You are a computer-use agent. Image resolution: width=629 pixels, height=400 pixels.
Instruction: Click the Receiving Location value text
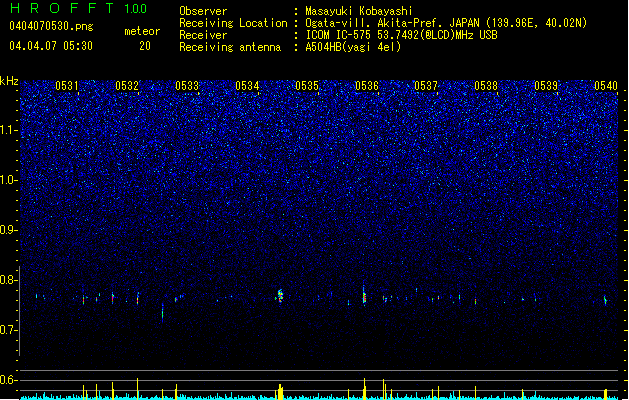coord(446,23)
